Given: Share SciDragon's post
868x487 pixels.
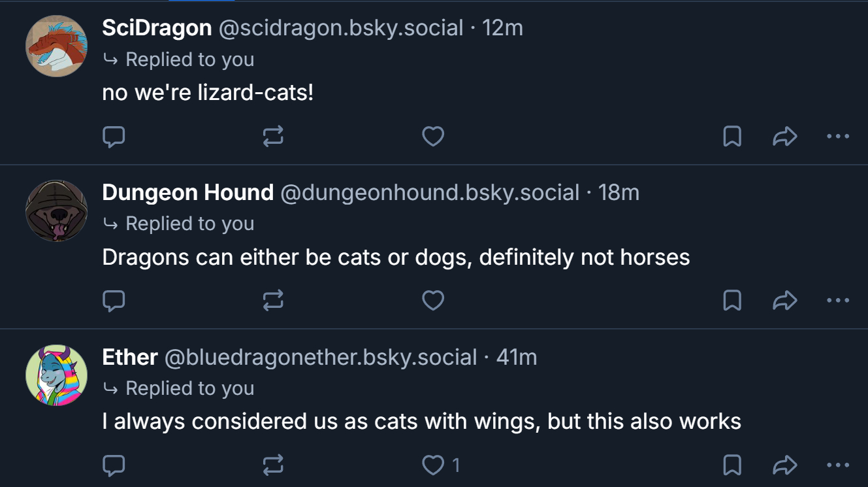Looking at the screenshot, I should [x=784, y=136].
